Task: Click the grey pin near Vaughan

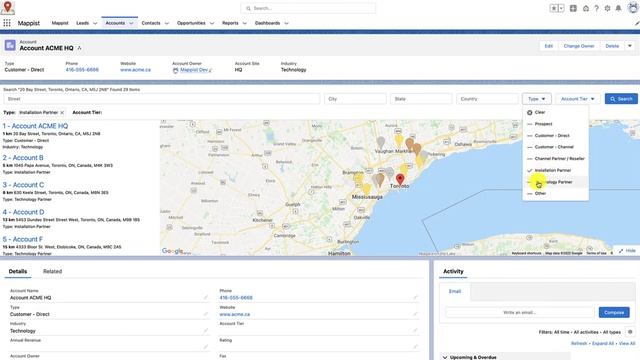Action: click(380, 143)
